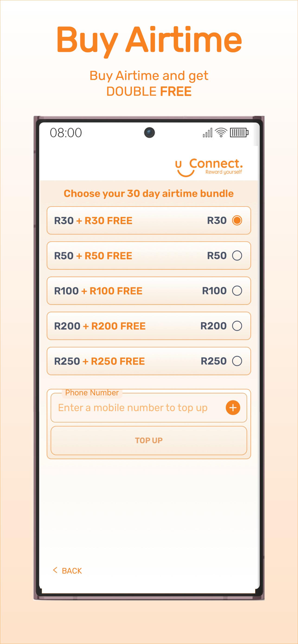Go back using the BACK link
The image size is (298, 644).
tap(72, 571)
